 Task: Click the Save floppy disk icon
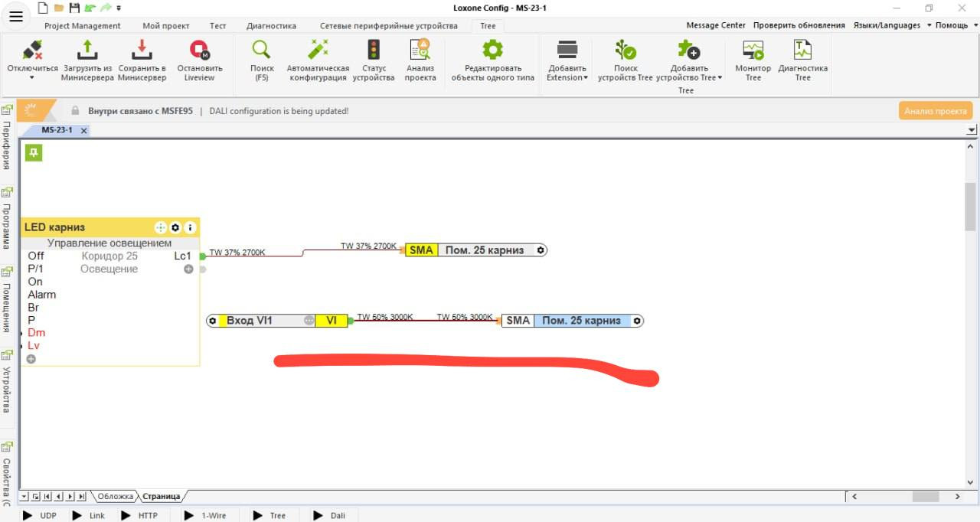pyautogui.click(x=73, y=8)
